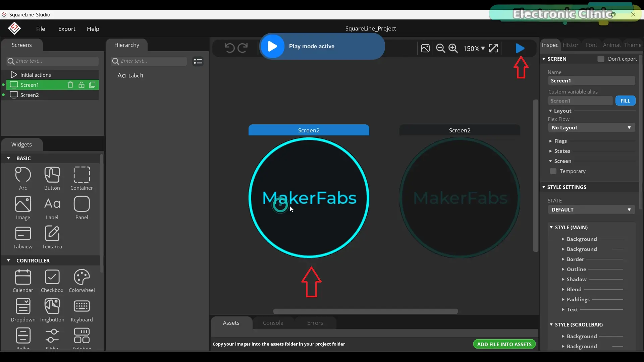Switch to the Theme tab
The height and width of the screenshot is (362, 644).
633,45
